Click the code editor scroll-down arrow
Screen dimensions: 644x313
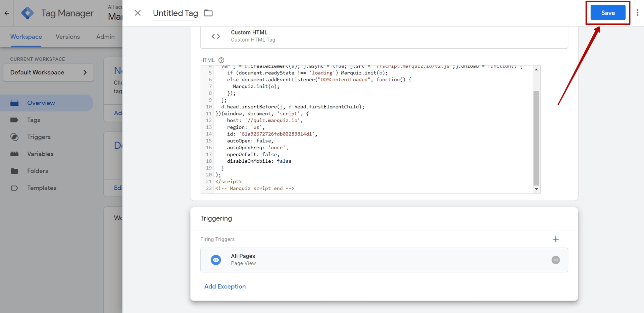click(x=536, y=189)
